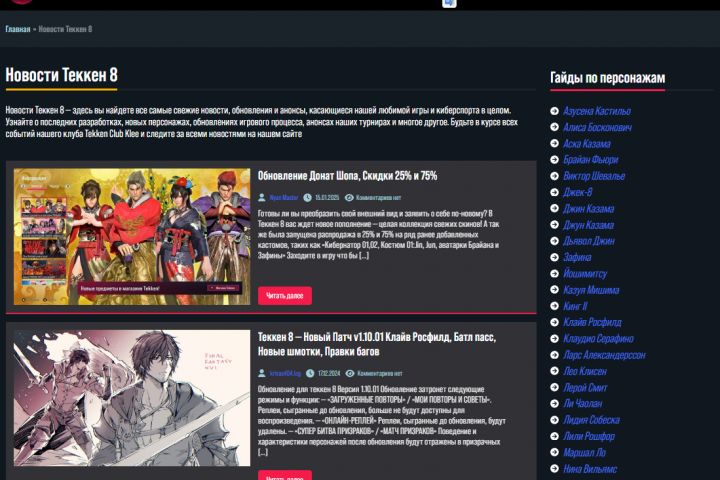Open headline Теккен 8 — Новый Патч v1.10.01
The height and width of the screenshot is (480, 720).
coord(377,344)
